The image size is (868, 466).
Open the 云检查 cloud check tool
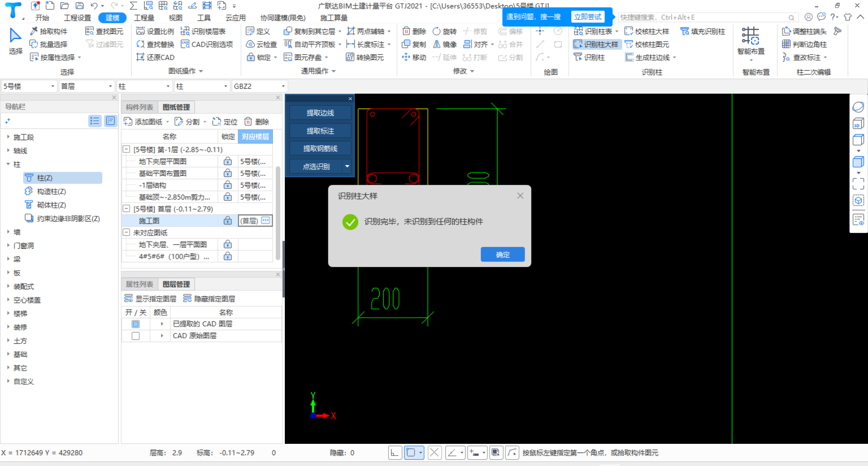[x=261, y=44]
